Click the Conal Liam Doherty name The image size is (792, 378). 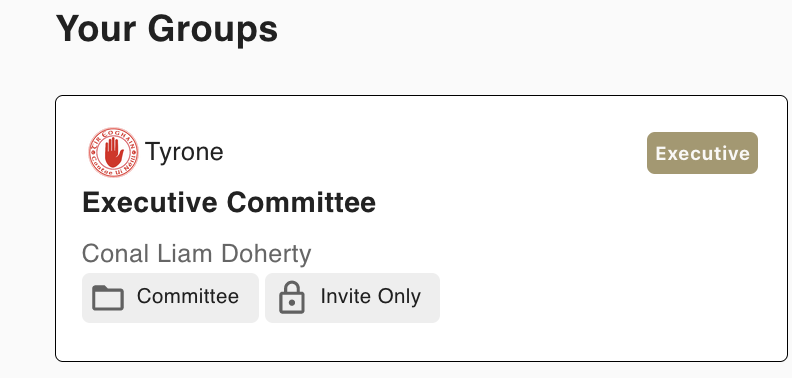pyautogui.click(x=196, y=254)
